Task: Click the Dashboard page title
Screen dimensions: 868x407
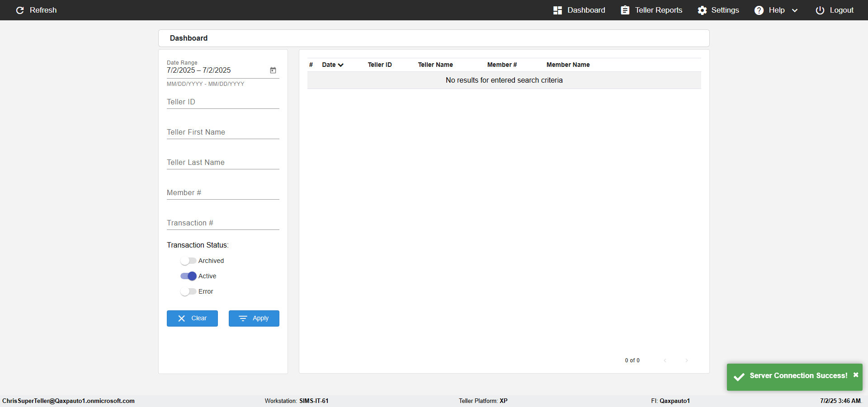Action: tap(189, 38)
